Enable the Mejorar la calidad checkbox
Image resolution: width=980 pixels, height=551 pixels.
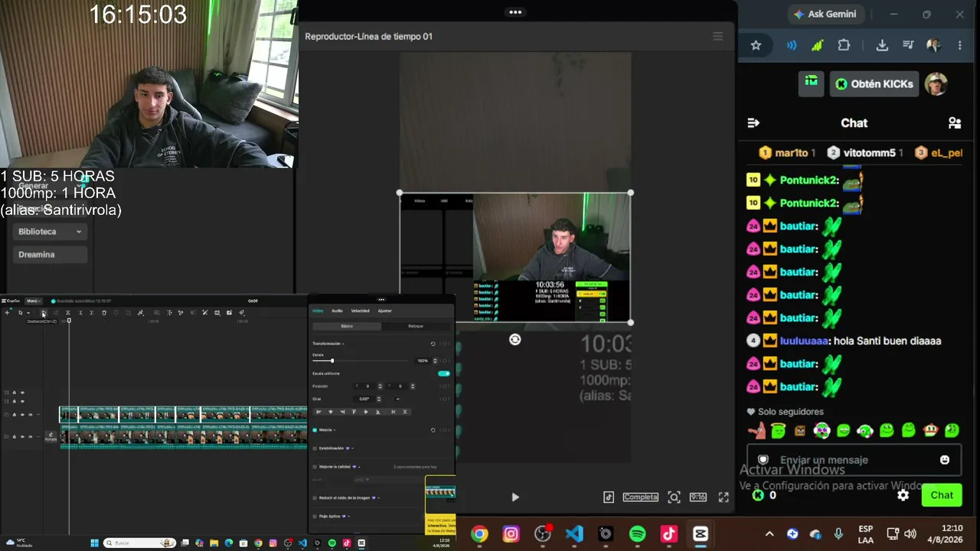tap(315, 466)
